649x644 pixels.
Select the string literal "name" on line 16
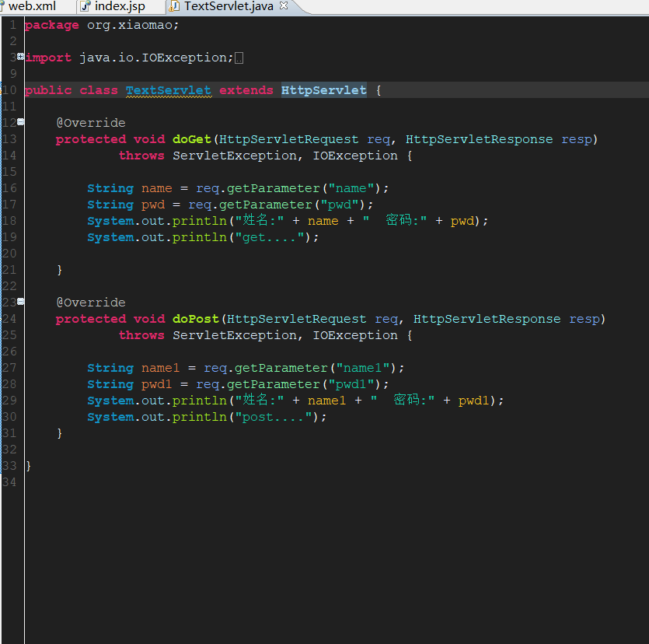coord(351,187)
